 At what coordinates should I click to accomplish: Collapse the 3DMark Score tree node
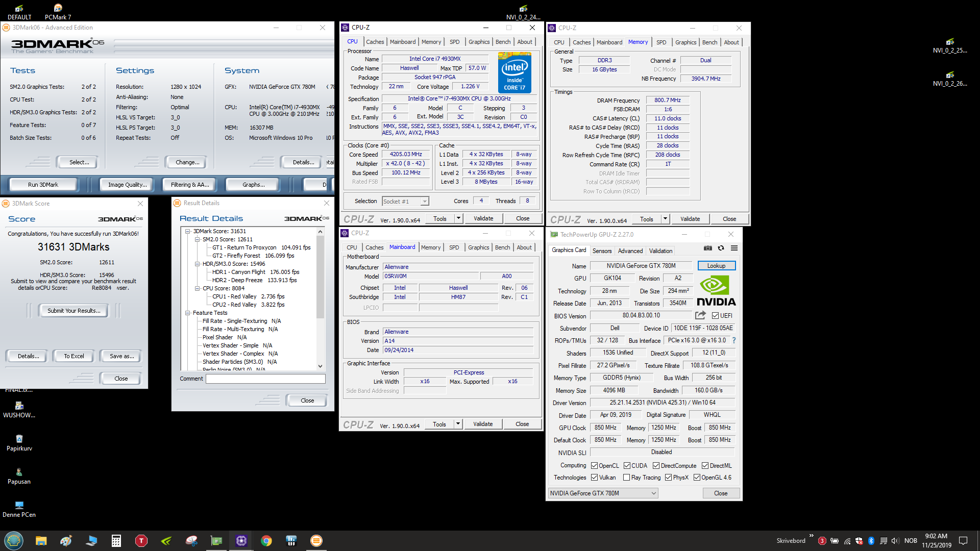click(x=188, y=231)
